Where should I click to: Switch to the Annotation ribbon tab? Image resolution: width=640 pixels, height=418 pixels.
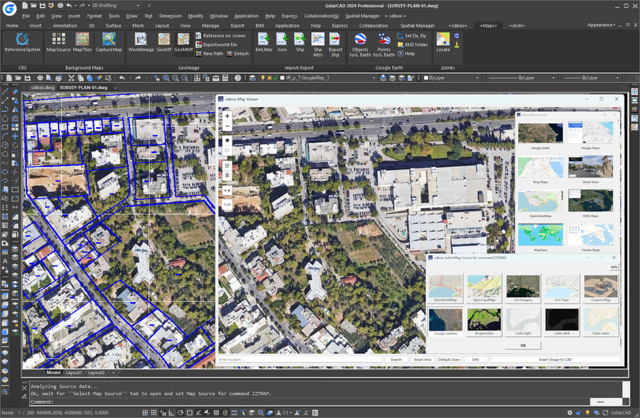pyautogui.click(x=64, y=25)
